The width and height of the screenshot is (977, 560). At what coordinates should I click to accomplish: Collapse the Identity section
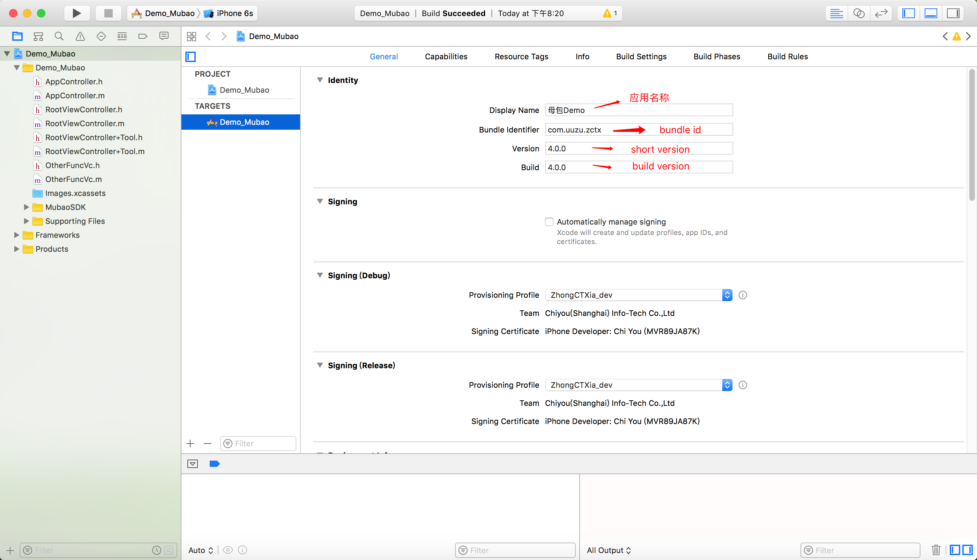click(x=320, y=80)
